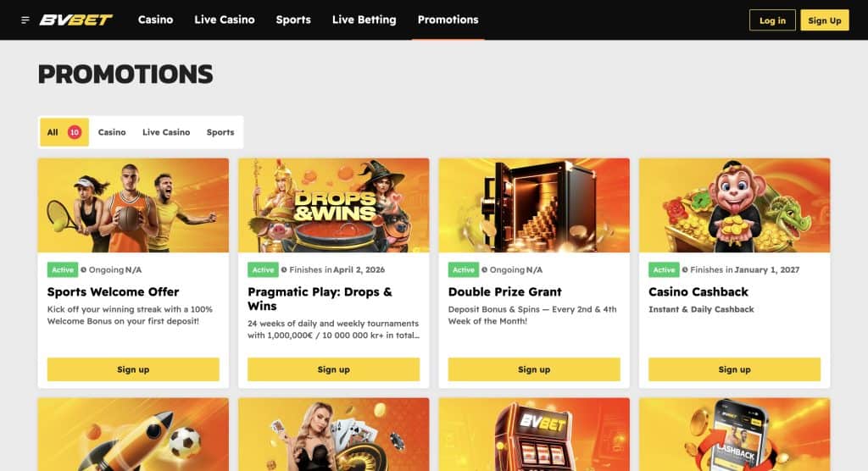Click the Active badge on Sports Welcome Offer

(63, 269)
